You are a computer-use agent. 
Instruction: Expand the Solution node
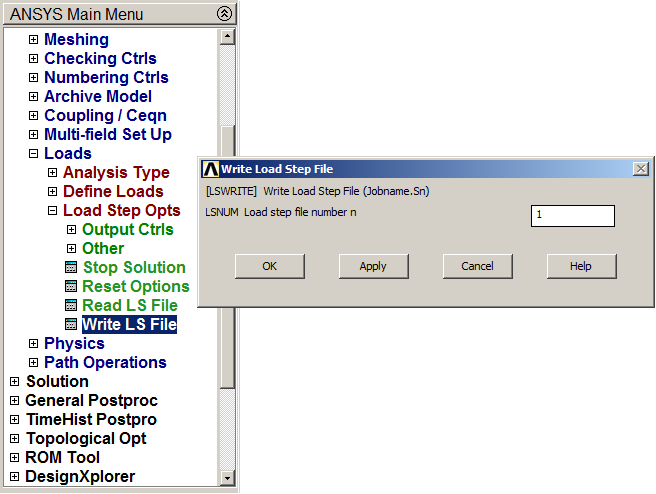[14, 381]
